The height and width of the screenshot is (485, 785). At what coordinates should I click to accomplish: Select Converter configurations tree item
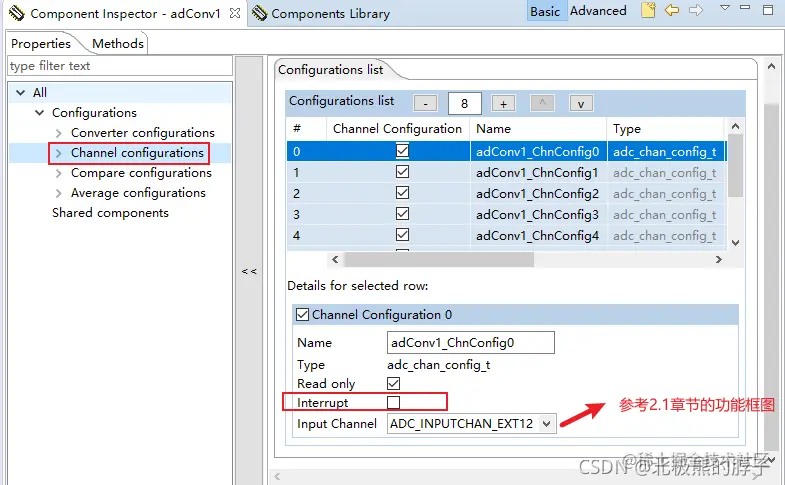coord(143,133)
